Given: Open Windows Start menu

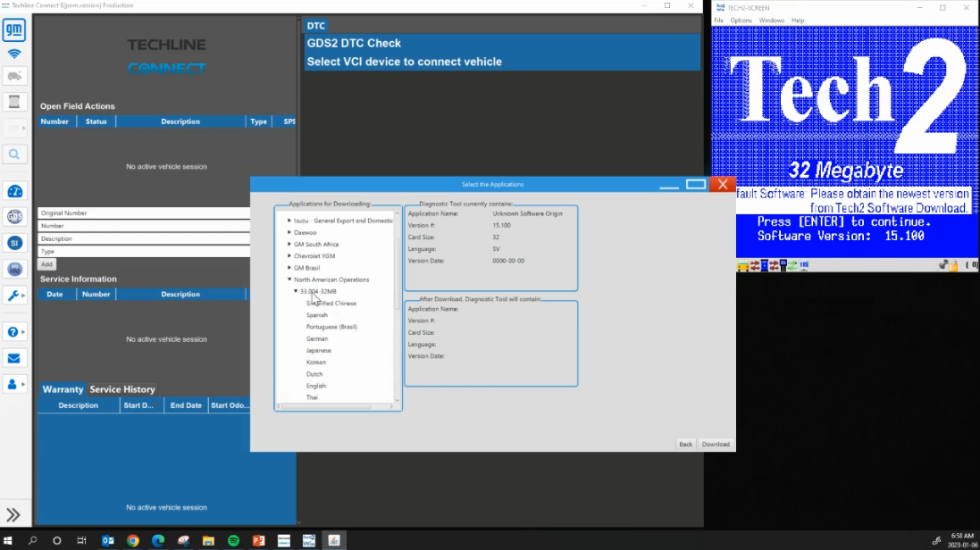Looking at the screenshot, I should [8, 541].
